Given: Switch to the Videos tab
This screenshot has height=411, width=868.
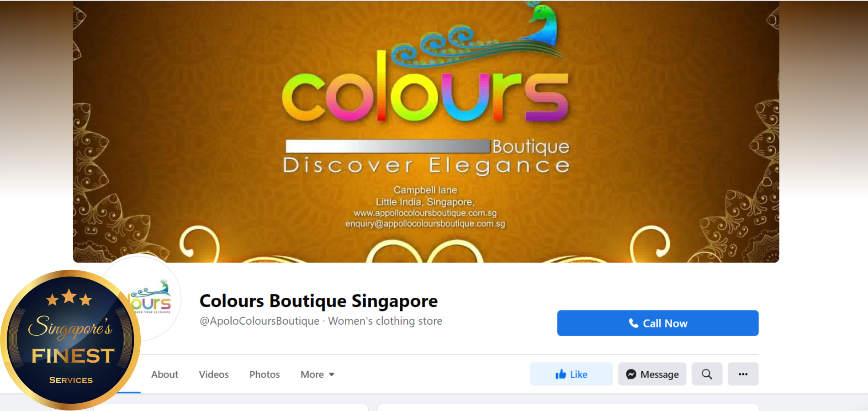Looking at the screenshot, I should point(214,374).
